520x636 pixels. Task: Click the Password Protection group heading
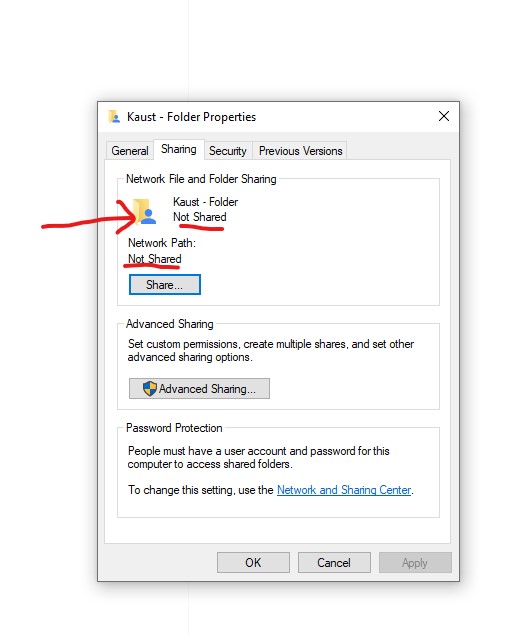174,428
